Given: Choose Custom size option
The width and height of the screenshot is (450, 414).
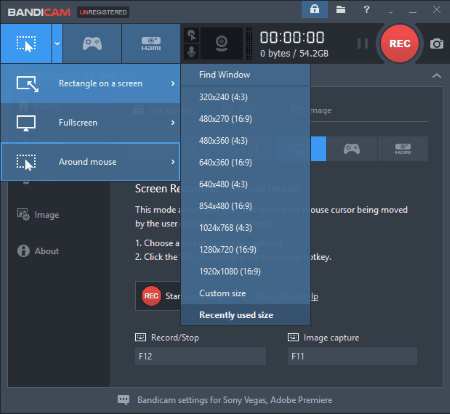Looking at the screenshot, I should [245, 293].
